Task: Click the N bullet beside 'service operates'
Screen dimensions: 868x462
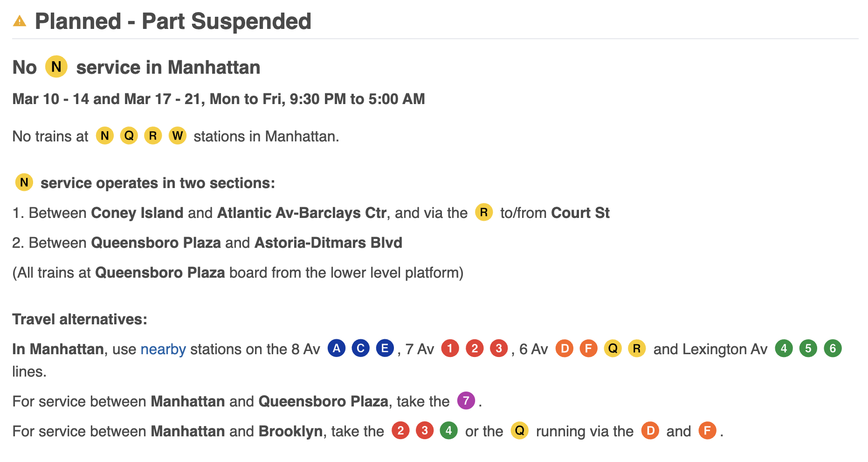Action: click(24, 182)
